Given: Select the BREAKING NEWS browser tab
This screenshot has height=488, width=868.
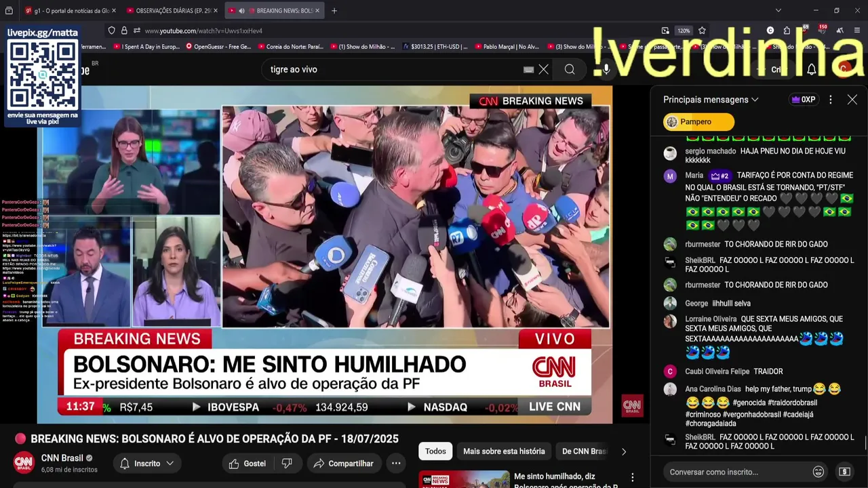Looking at the screenshot, I should pos(274,11).
